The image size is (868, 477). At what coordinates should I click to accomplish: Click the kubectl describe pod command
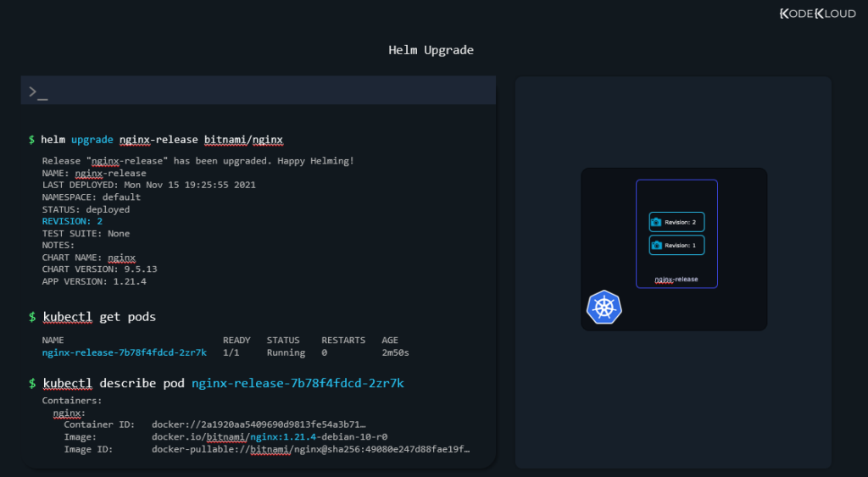click(x=216, y=384)
